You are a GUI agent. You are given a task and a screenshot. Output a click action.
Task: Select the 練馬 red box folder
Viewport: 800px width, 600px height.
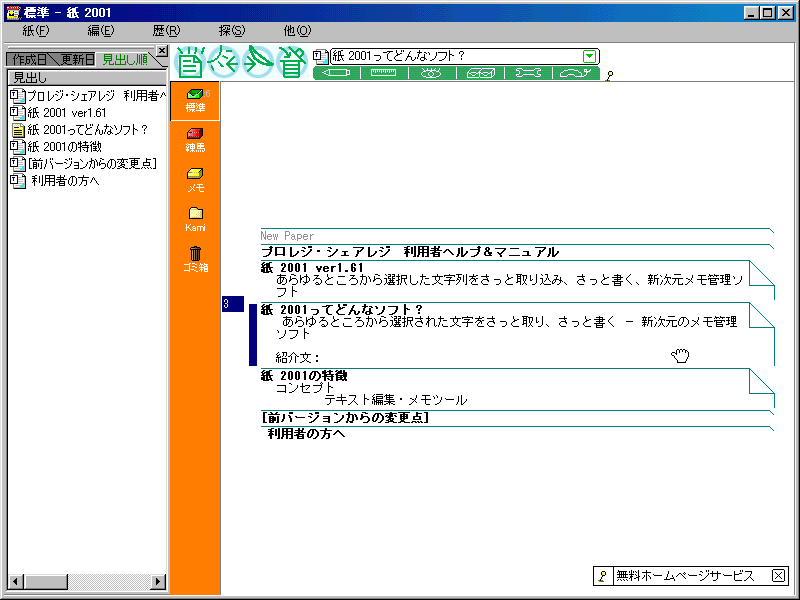[195, 140]
